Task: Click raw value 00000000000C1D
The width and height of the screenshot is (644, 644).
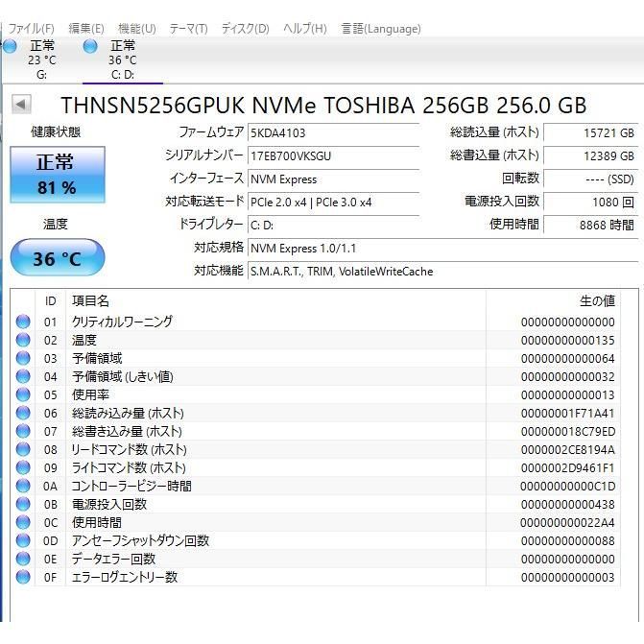Action: pos(567,487)
